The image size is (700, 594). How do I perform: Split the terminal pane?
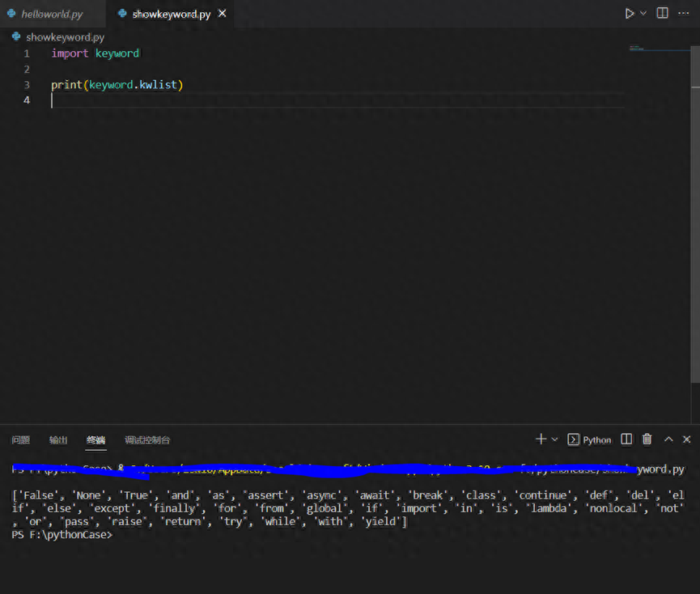[626, 439]
